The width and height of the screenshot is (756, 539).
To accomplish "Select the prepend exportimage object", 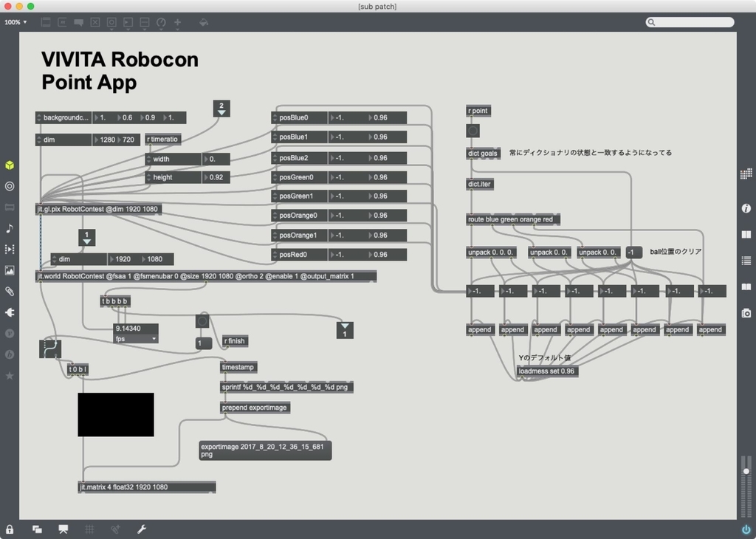I will coord(255,408).
